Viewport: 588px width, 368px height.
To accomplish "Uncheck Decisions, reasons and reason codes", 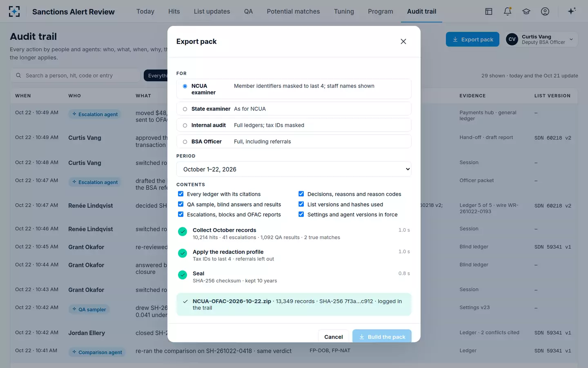I will (301, 194).
